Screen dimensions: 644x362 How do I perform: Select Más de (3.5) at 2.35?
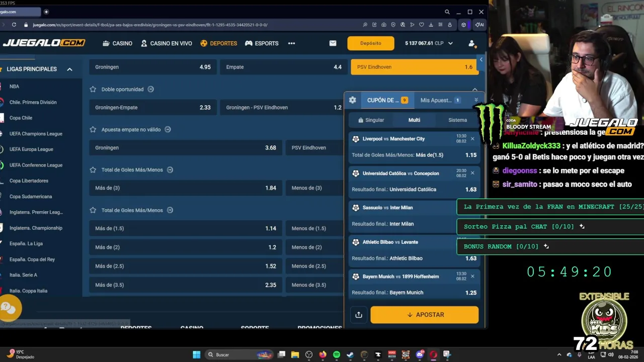[186, 285]
